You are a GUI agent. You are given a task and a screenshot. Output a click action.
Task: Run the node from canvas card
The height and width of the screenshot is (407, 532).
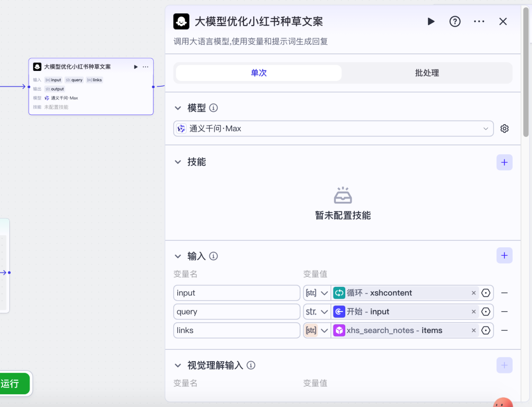136,67
